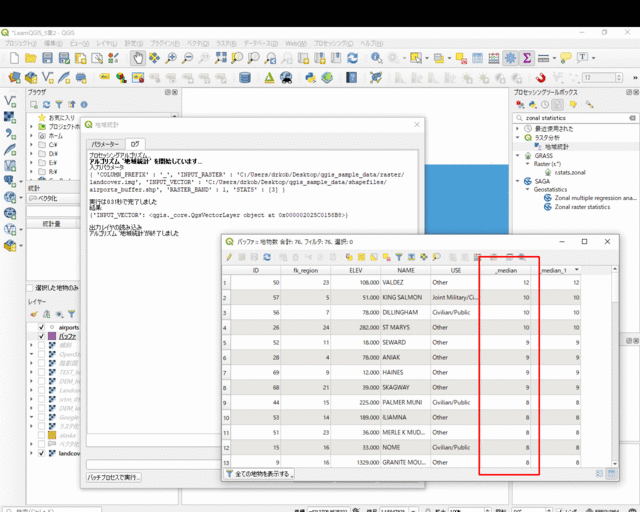The height and width of the screenshot is (512, 640).
Task: Open a project with the folder icon
Action: pos(31,58)
